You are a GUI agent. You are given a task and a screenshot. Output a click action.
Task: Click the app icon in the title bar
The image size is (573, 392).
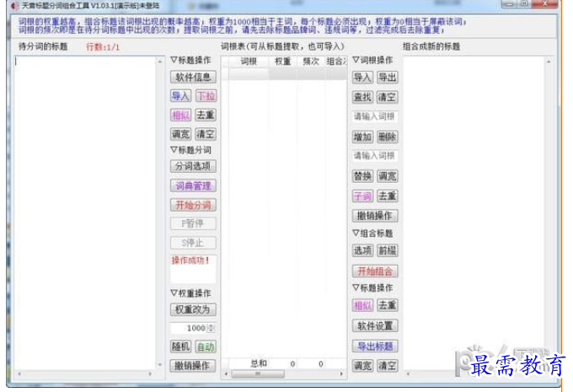pos(14,6)
